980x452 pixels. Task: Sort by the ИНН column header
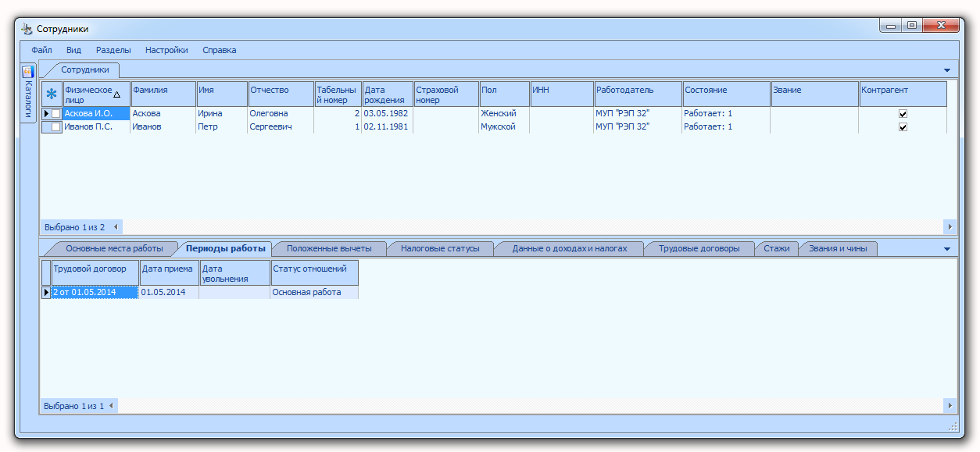point(562,94)
